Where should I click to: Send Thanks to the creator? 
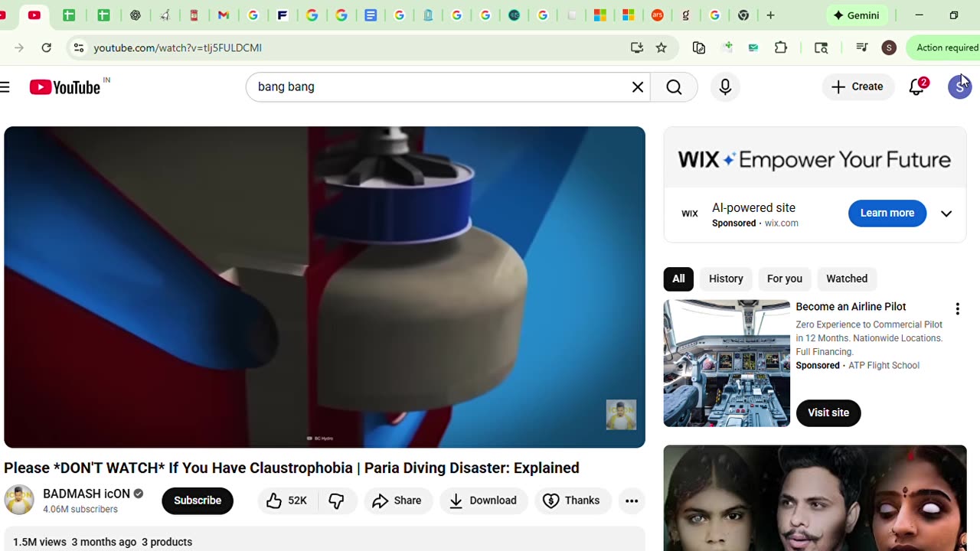[571, 500]
